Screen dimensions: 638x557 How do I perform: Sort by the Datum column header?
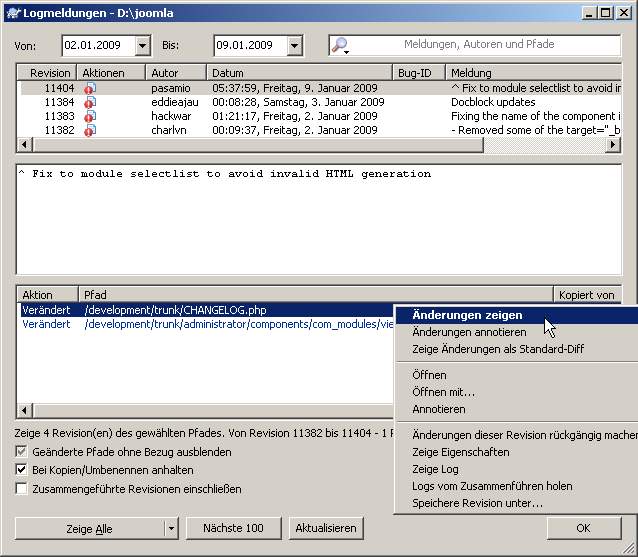point(300,73)
